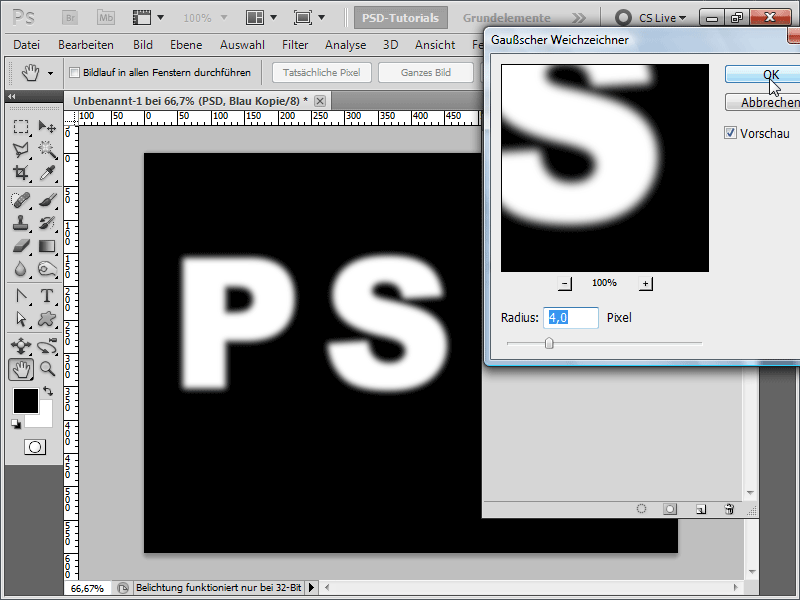
Task: Open the Bild menu
Action: [x=143, y=45]
